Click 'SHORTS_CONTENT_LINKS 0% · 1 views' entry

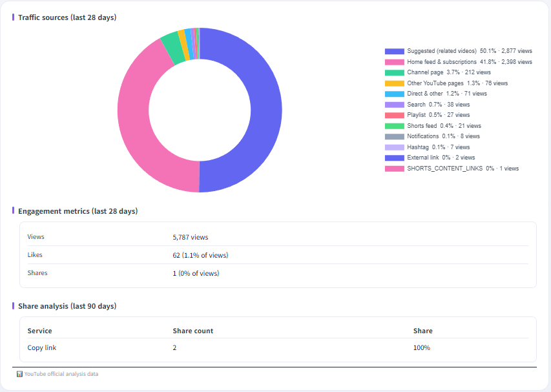pyautogui.click(x=463, y=169)
